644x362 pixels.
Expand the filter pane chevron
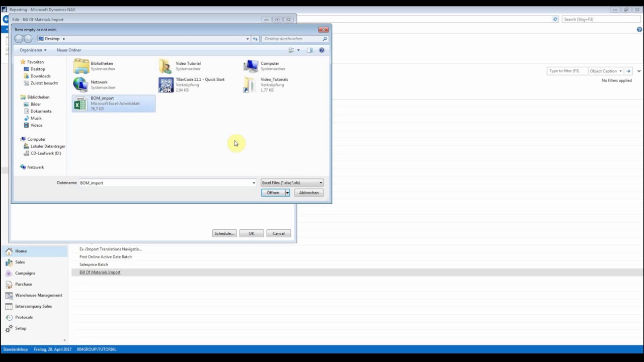click(x=639, y=71)
